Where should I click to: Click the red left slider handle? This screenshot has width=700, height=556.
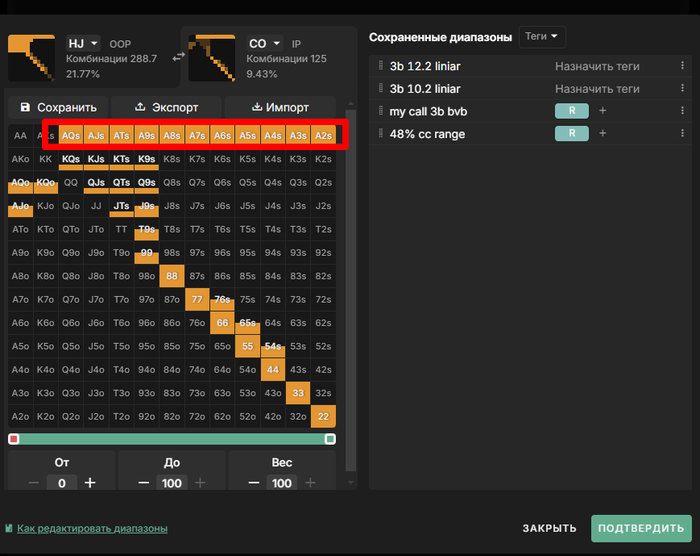pyautogui.click(x=14, y=439)
